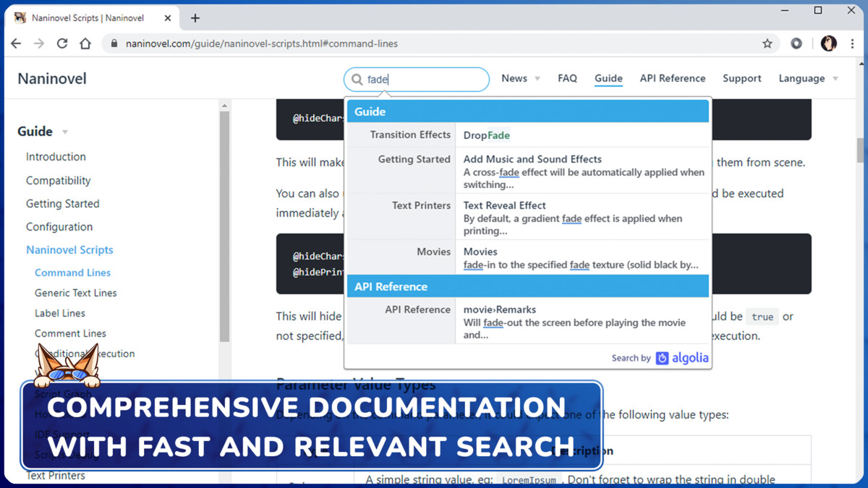Click the browser forward arrow
The width and height of the screenshot is (868, 488).
click(39, 43)
